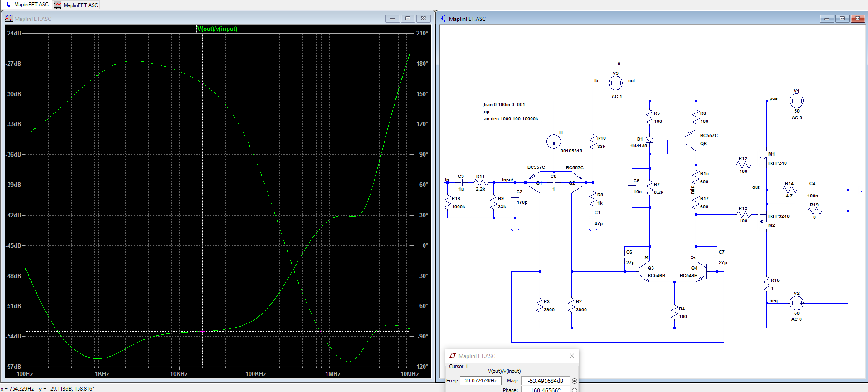Select the R16 1 ohm resistor

[x=766, y=284]
